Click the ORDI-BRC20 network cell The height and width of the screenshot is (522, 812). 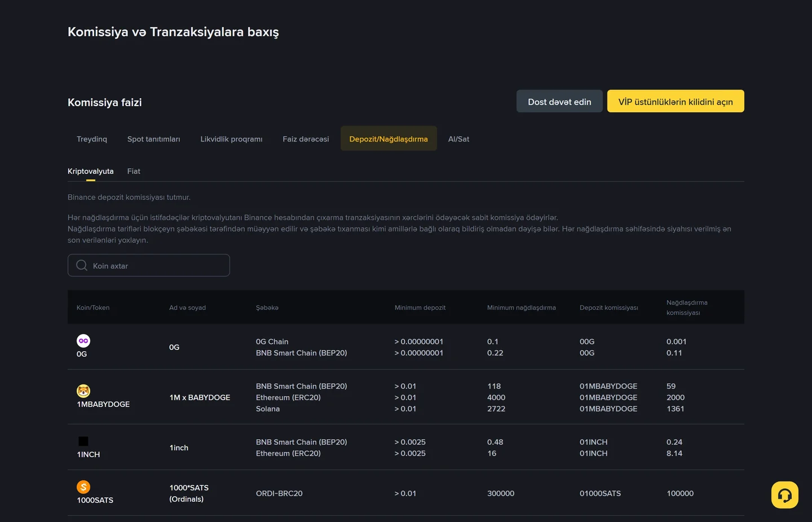click(279, 493)
